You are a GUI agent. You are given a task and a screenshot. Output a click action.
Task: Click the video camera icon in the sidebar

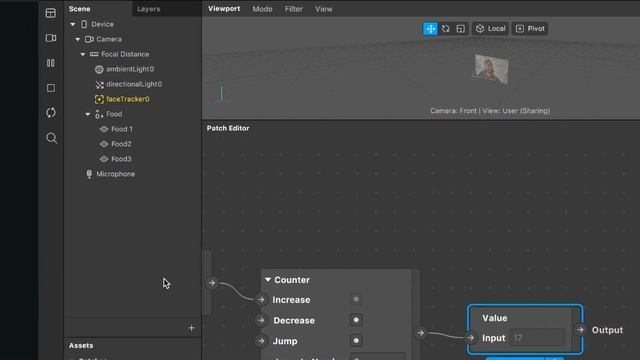click(51, 38)
